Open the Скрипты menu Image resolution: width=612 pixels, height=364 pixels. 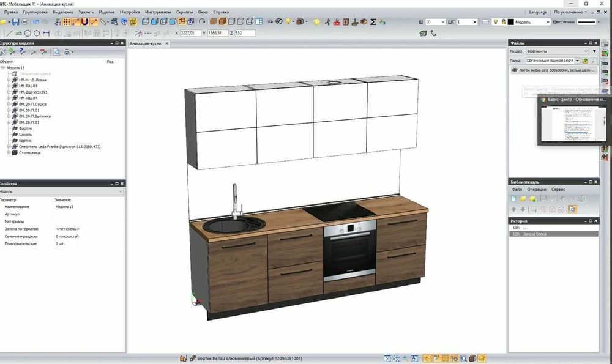click(x=184, y=12)
